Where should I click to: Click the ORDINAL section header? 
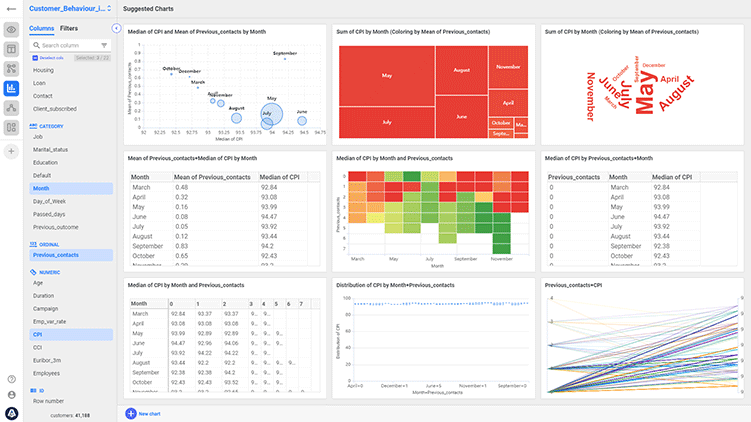45,244
